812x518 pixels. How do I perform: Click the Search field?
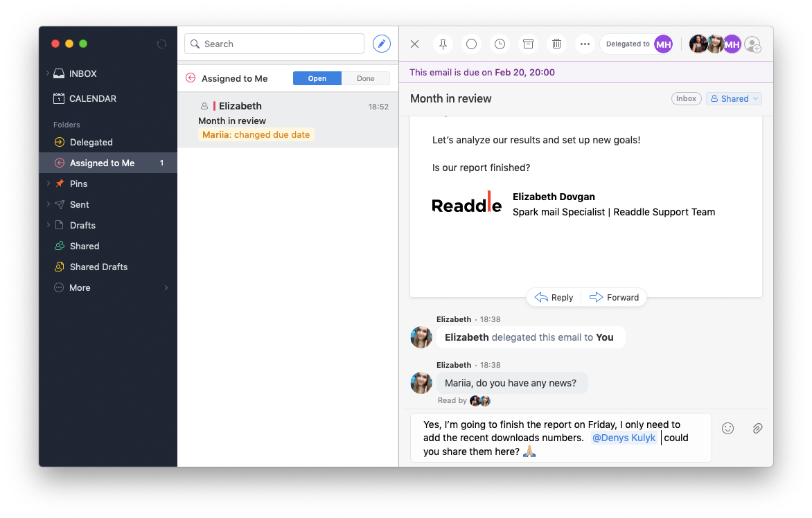274,44
